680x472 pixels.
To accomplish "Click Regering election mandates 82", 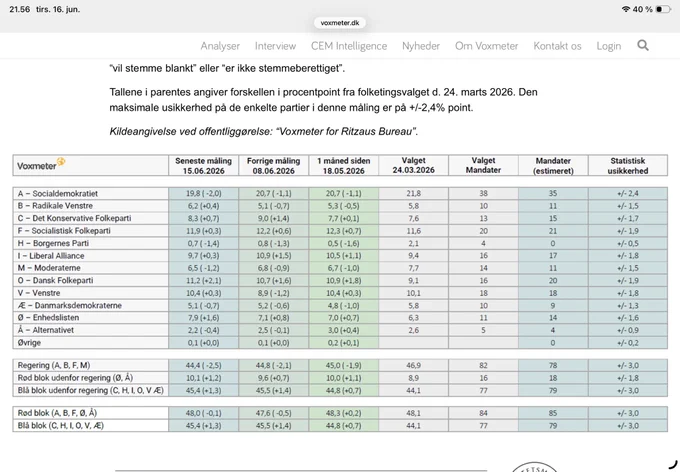I will 484,365.
